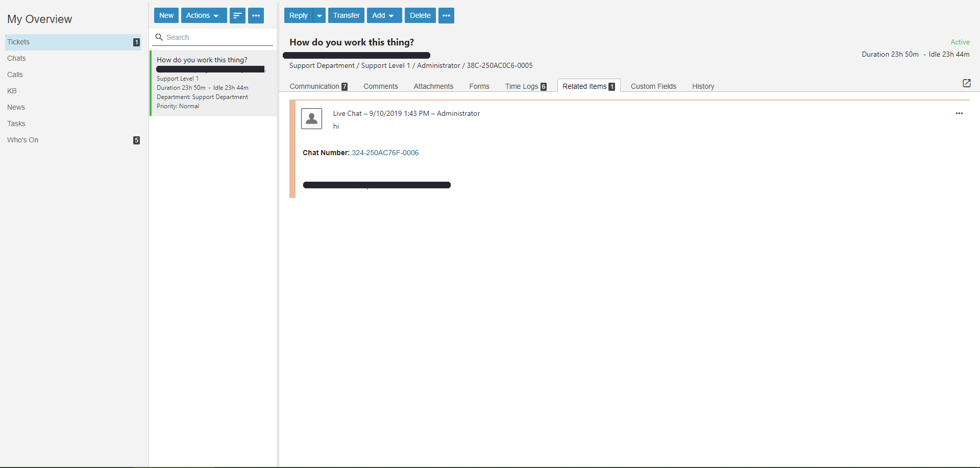This screenshot has height=468, width=980.
Task: Open related item options ellipsis menu
Action: click(959, 113)
